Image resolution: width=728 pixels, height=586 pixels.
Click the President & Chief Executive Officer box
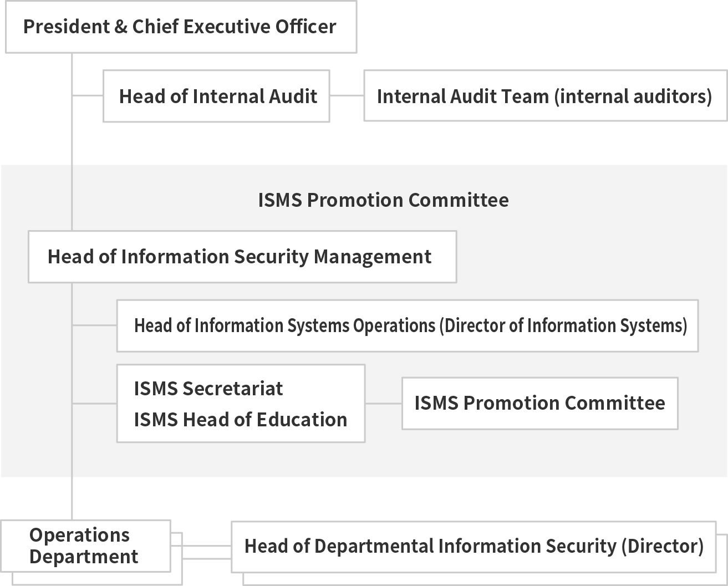(x=180, y=27)
